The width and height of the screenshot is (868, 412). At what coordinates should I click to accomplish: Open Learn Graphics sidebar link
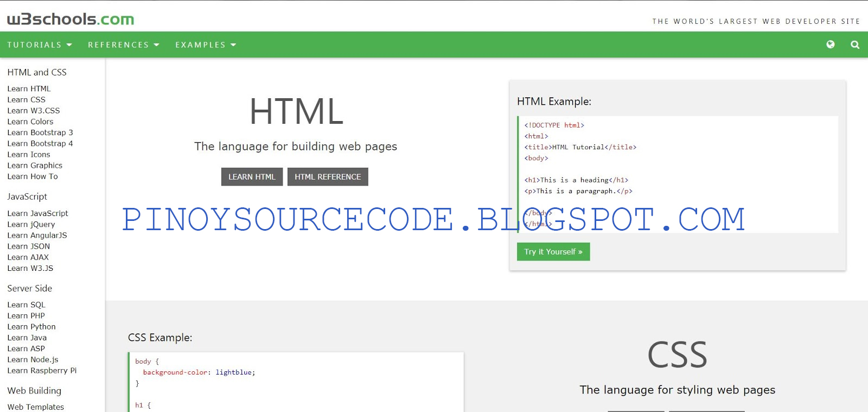pos(35,166)
